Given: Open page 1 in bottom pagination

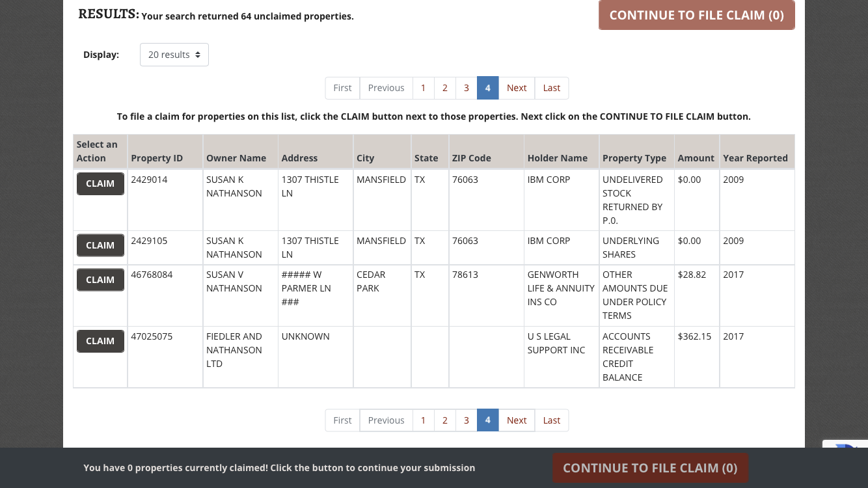Looking at the screenshot, I should [x=423, y=420].
